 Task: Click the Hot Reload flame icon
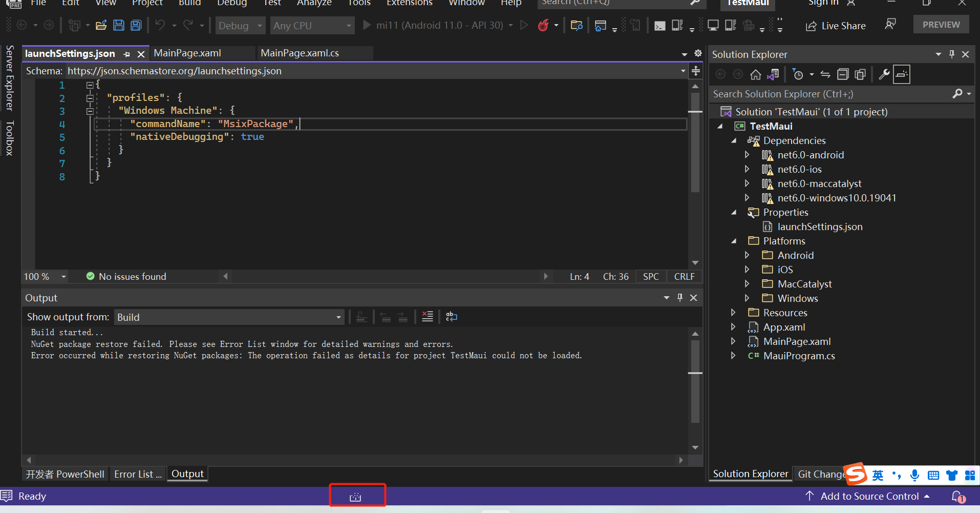click(543, 25)
